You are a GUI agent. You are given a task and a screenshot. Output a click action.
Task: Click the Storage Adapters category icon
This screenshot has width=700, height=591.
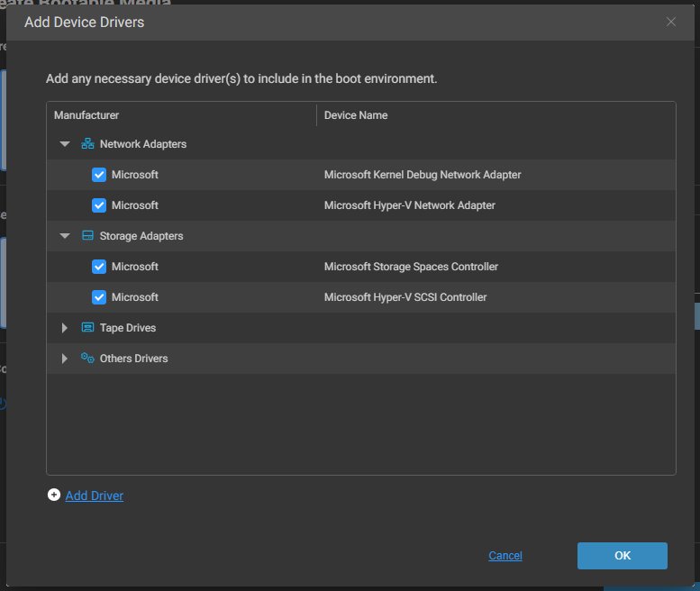point(87,236)
